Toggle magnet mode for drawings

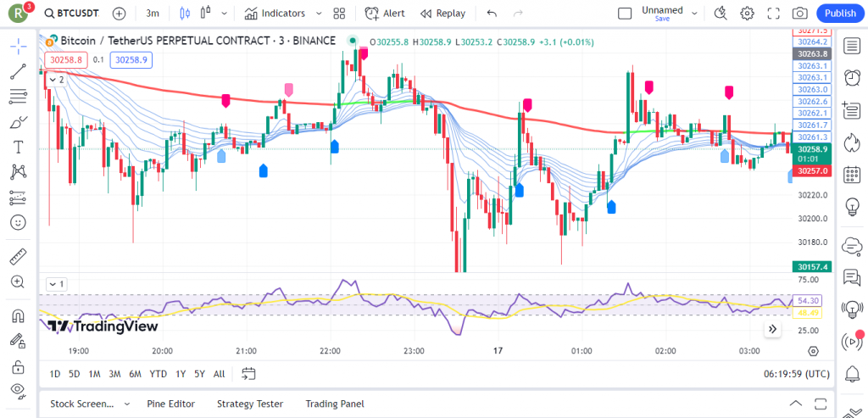point(19,315)
